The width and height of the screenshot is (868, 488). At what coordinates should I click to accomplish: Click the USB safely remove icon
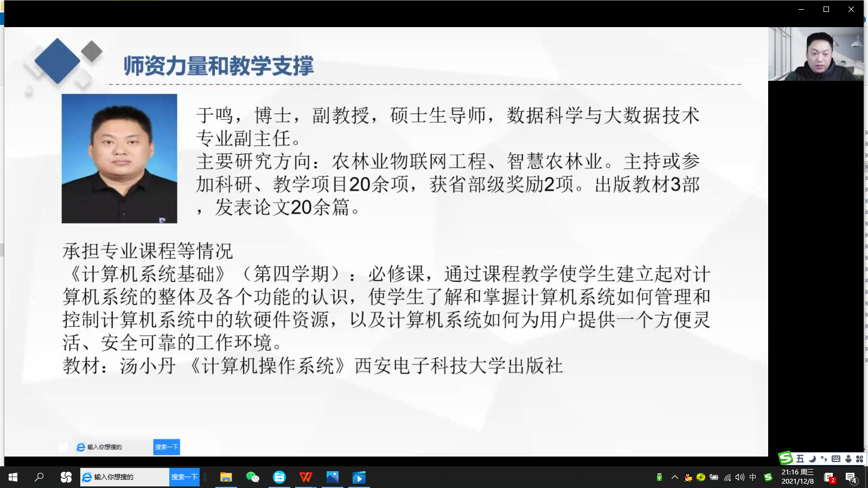[659, 477]
